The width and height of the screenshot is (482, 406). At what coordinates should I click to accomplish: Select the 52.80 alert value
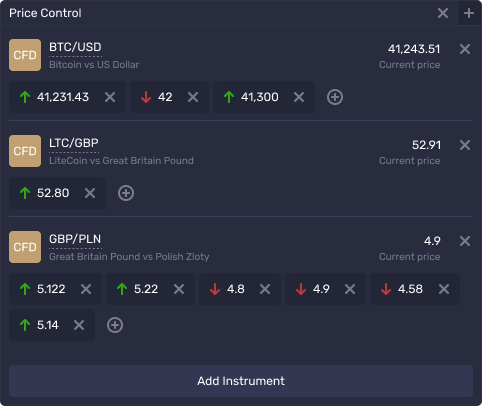[53, 193]
